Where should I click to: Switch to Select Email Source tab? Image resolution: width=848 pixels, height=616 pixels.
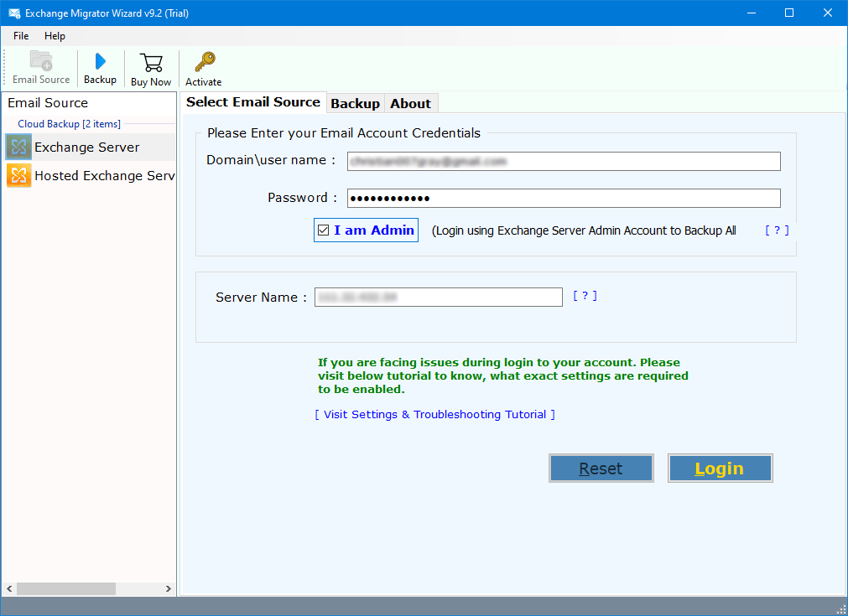click(253, 102)
